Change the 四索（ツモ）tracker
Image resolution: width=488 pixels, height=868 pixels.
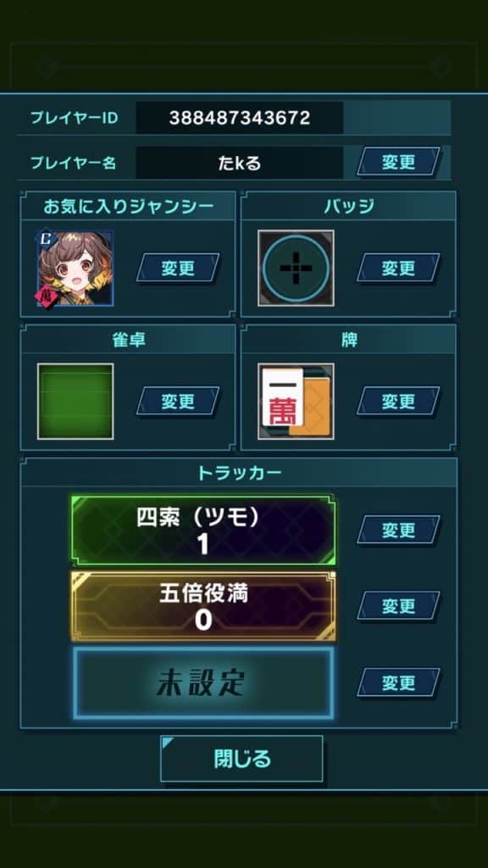click(398, 530)
